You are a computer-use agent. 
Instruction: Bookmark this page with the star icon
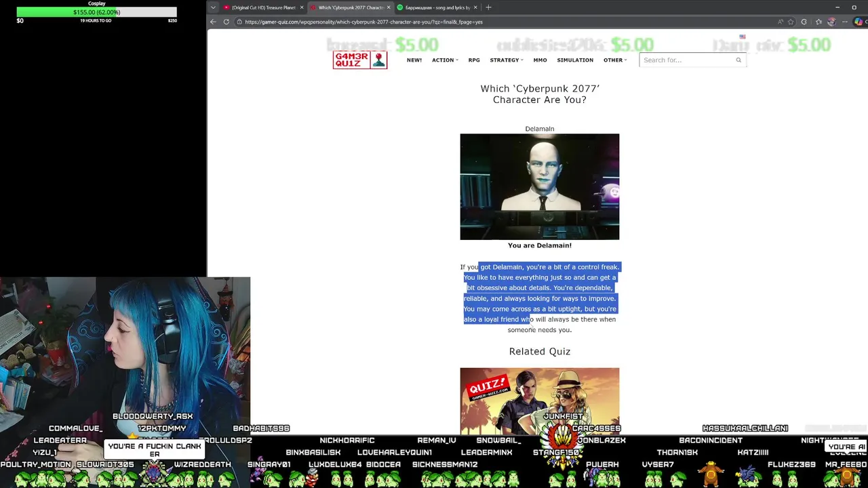791,22
